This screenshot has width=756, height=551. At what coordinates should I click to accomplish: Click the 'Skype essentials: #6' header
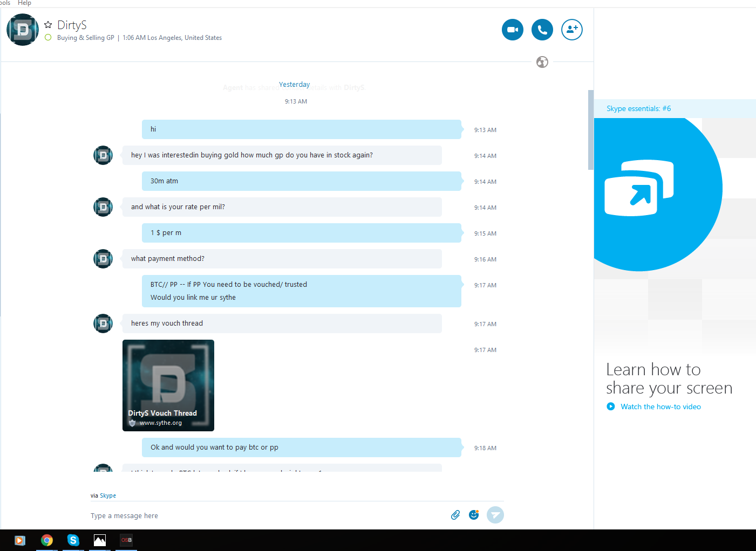639,108
